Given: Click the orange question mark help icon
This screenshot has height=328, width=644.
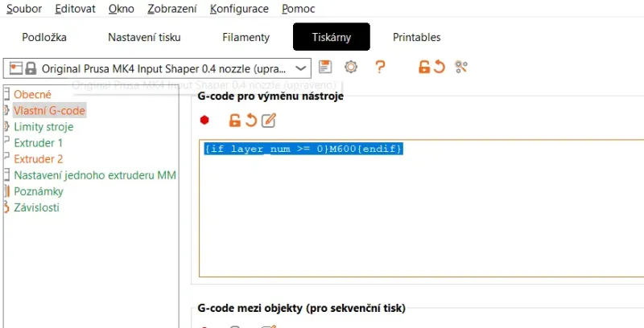Looking at the screenshot, I should [380, 67].
